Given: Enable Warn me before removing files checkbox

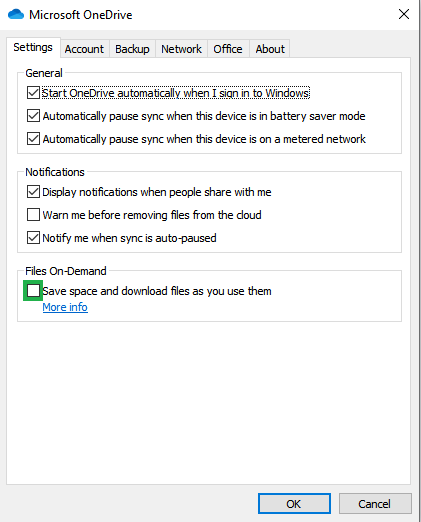Looking at the screenshot, I should [33, 215].
